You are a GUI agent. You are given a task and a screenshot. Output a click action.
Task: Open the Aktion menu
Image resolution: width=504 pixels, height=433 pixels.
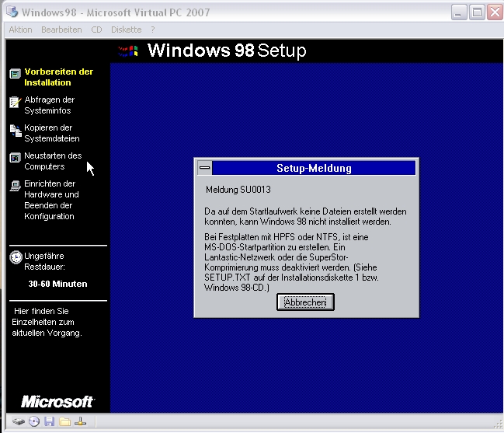point(20,30)
